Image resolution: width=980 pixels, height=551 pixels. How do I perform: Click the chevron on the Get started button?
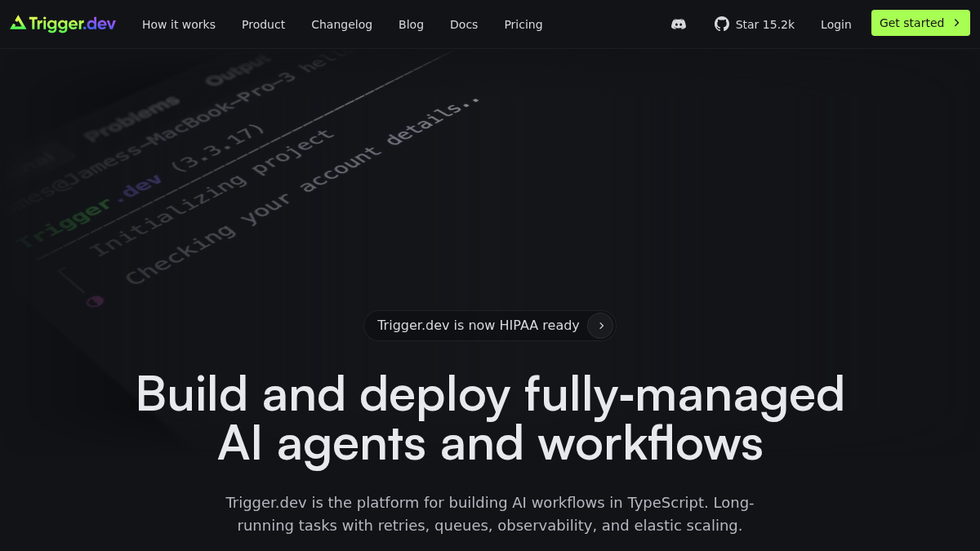coord(956,23)
